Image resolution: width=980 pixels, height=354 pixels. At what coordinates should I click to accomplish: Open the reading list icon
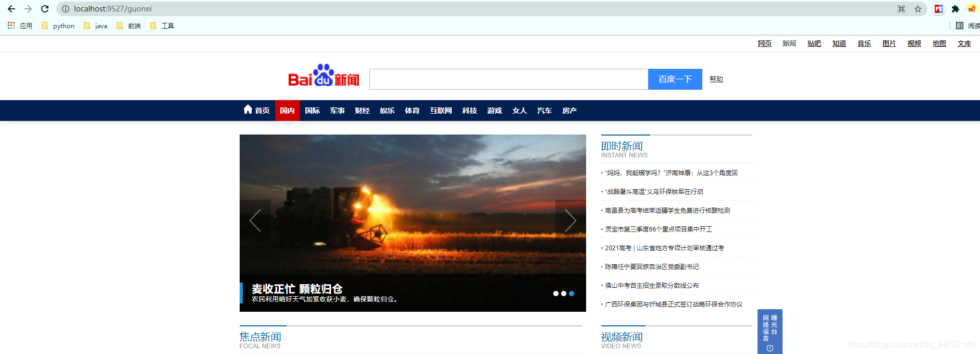coord(960,26)
